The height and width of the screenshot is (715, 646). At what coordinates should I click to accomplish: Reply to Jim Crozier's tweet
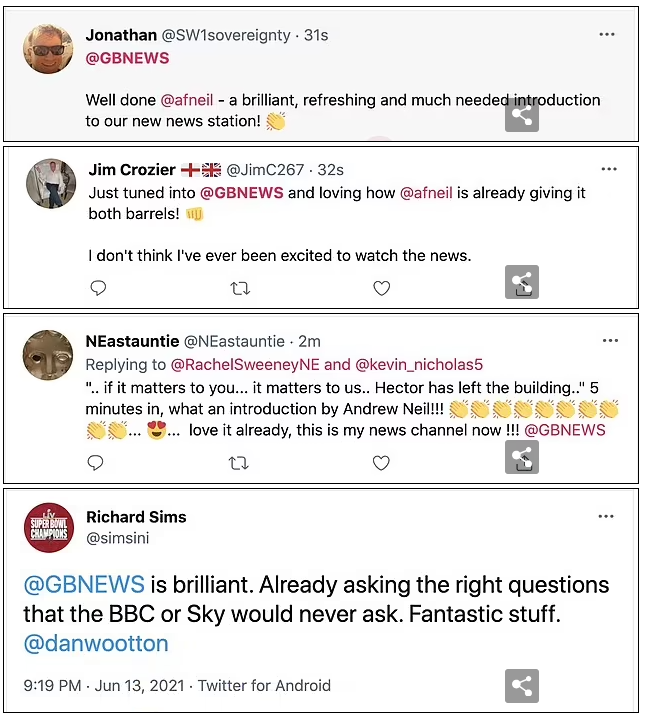pyautogui.click(x=98, y=289)
